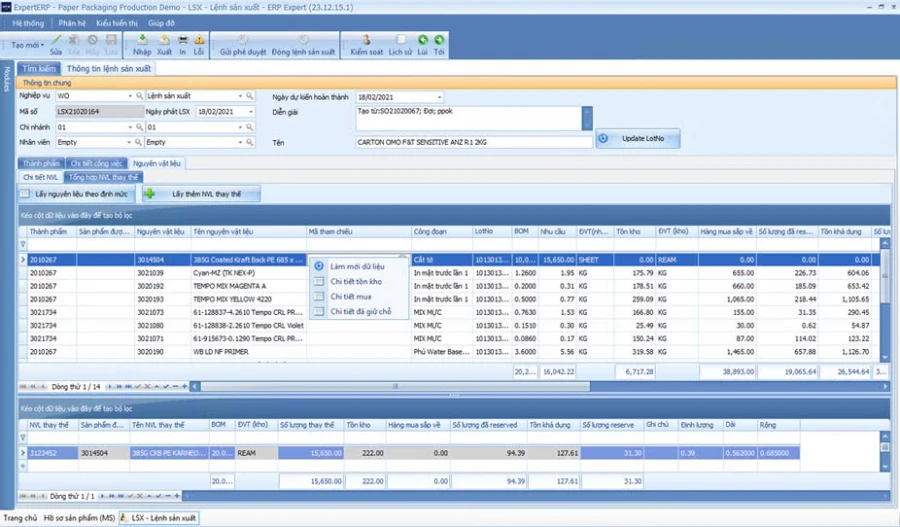Open the Modules side panel

[x=7, y=79]
